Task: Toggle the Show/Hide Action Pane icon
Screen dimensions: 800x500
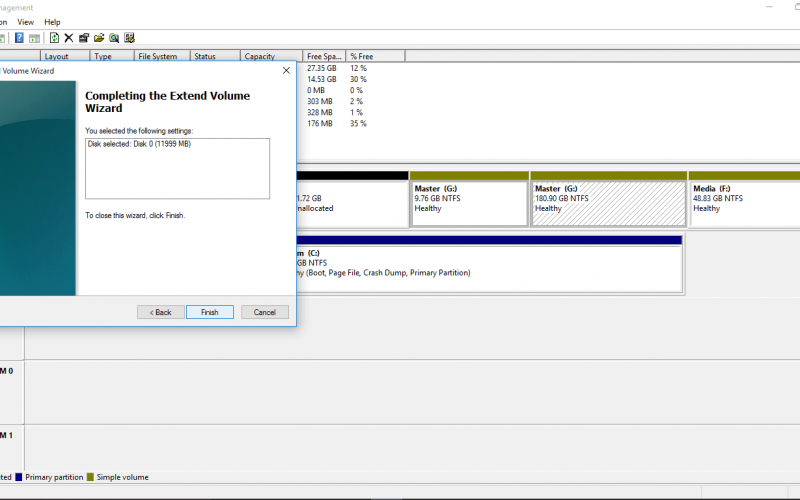Action: pyautogui.click(x=34, y=38)
